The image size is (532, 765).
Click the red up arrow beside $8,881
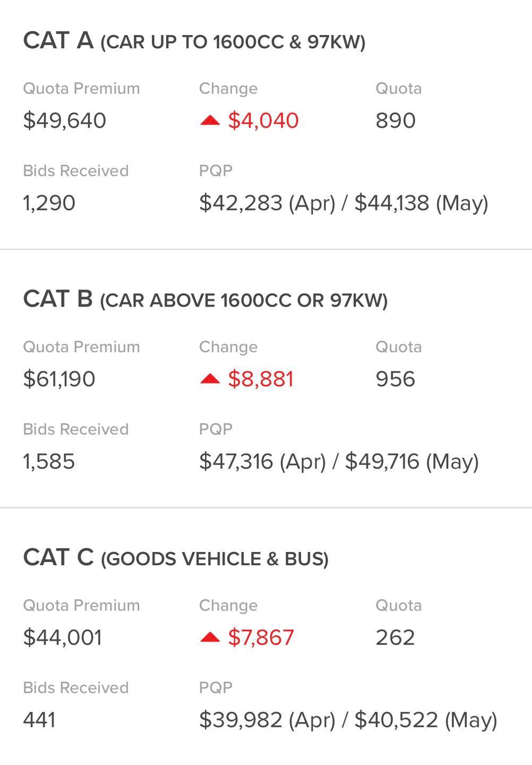210,379
